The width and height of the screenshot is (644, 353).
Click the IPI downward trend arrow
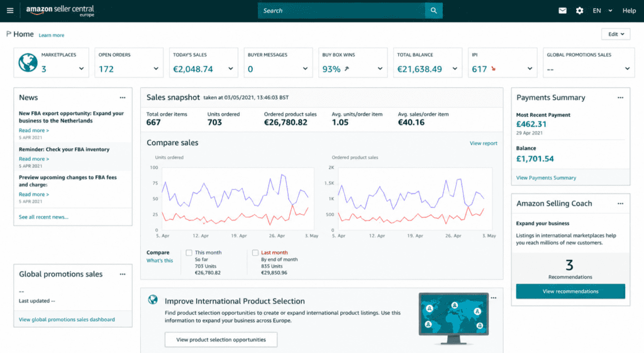(x=493, y=69)
